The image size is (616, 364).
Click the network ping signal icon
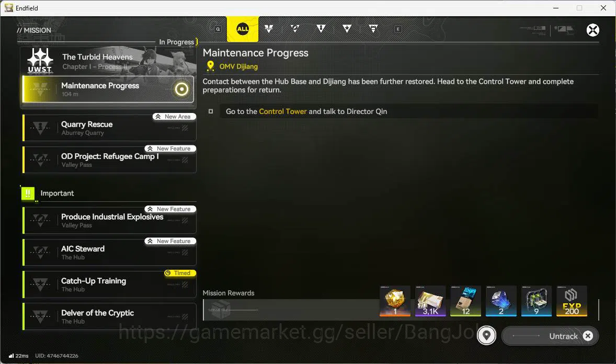(x=11, y=355)
